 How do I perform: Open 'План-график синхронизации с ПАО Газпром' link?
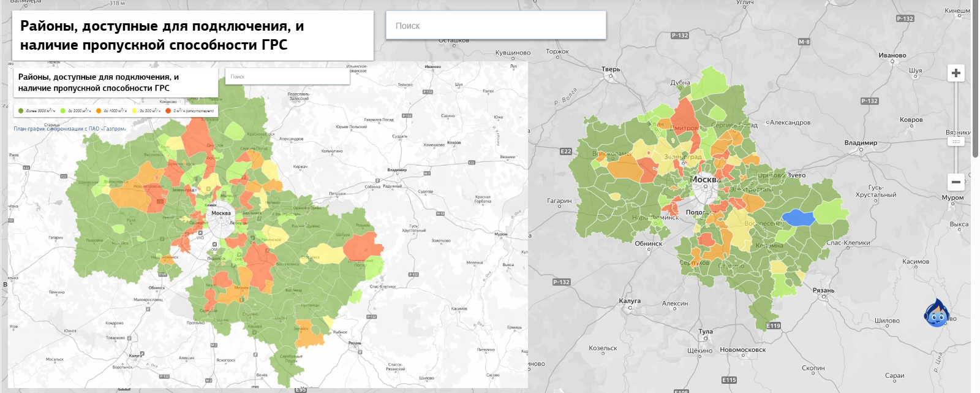pyautogui.click(x=70, y=129)
